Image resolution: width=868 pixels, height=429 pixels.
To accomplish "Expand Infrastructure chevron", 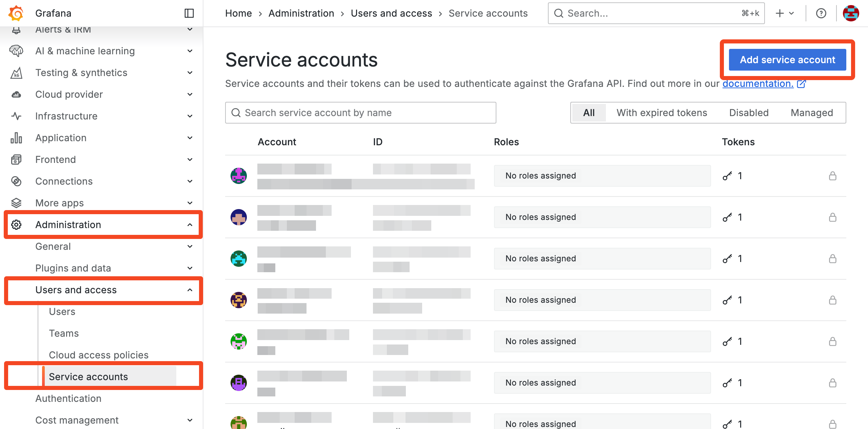I will (190, 116).
